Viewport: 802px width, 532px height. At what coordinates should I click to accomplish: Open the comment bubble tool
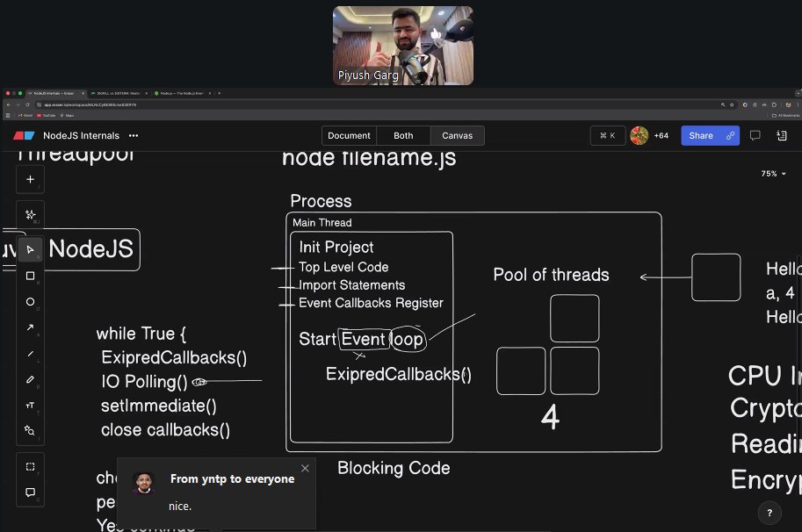point(30,492)
